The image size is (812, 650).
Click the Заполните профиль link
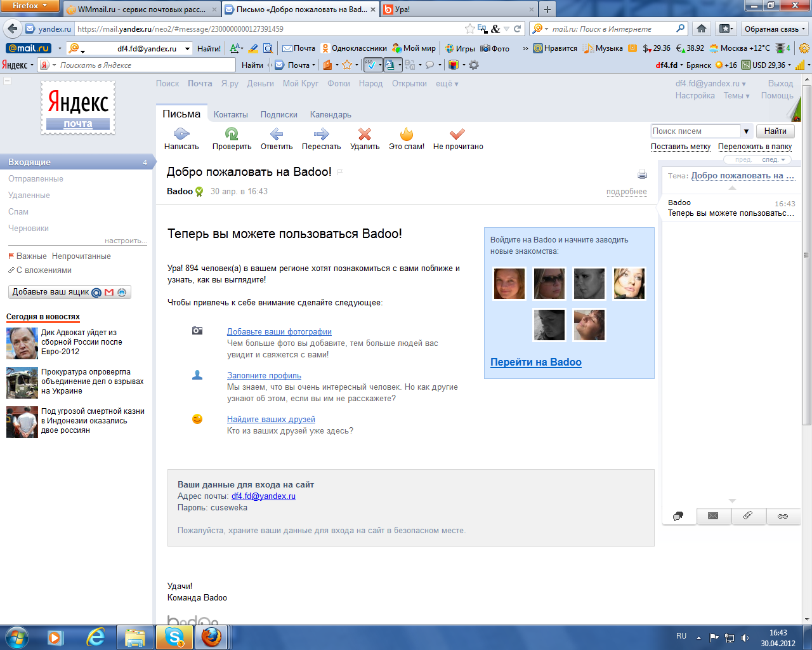pyautogui.click(x=264, y=375)
